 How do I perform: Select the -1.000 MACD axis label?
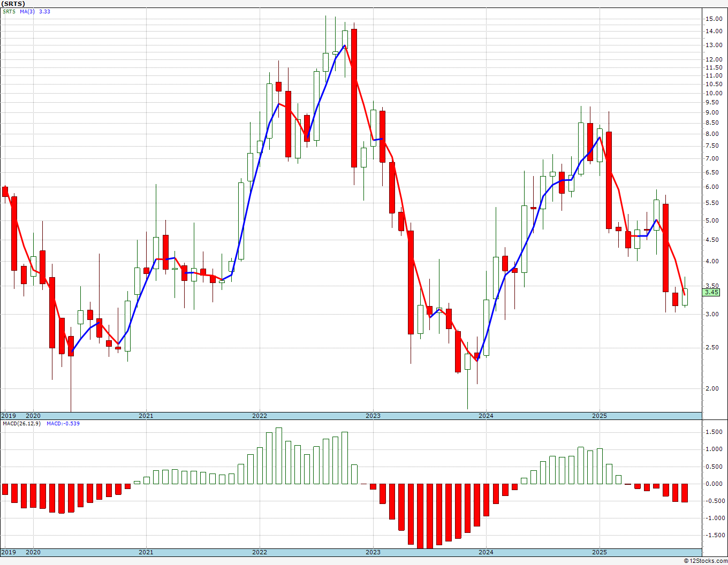point(715,518)
